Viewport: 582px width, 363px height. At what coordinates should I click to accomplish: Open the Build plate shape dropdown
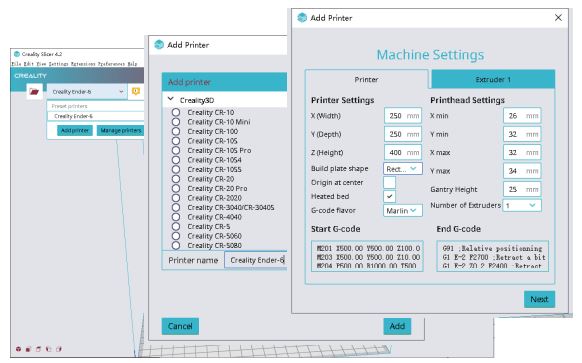(x=402, y=169)
